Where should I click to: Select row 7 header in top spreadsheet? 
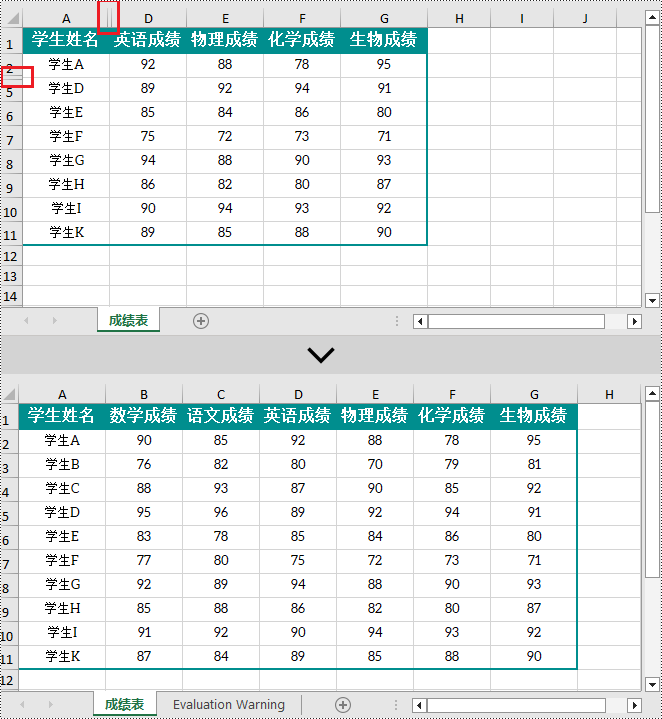tap(11, 140)
